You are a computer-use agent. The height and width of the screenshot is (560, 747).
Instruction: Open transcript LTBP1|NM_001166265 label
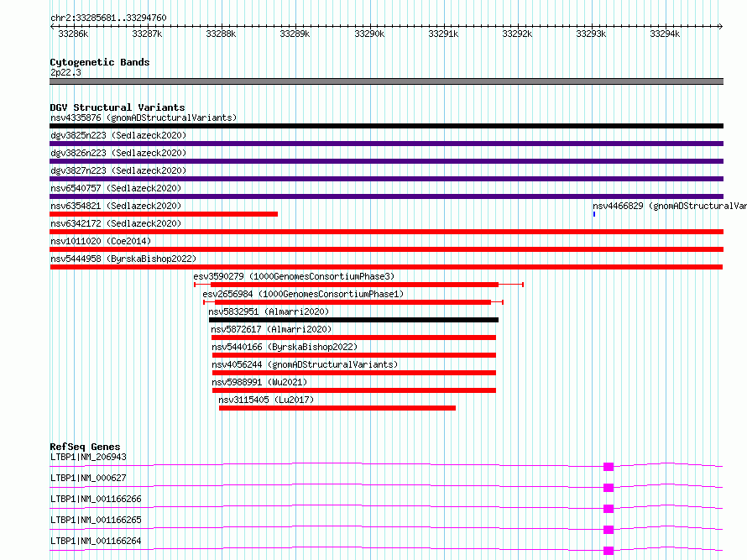click(x=96, y=520)
